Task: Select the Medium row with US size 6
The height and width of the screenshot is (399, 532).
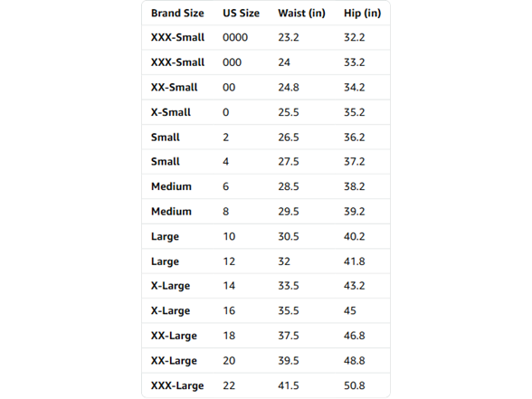Action: point(266,186)
